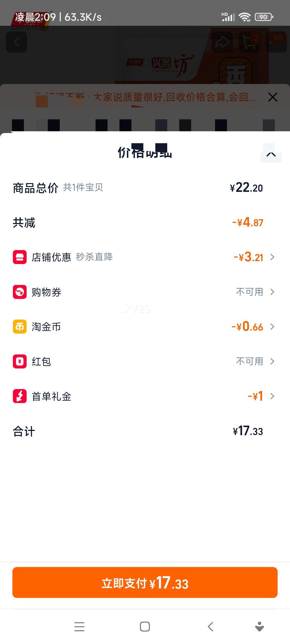Open 红包 不可用 details
This screenshot has height=644, width=290.
coord(255,361)
